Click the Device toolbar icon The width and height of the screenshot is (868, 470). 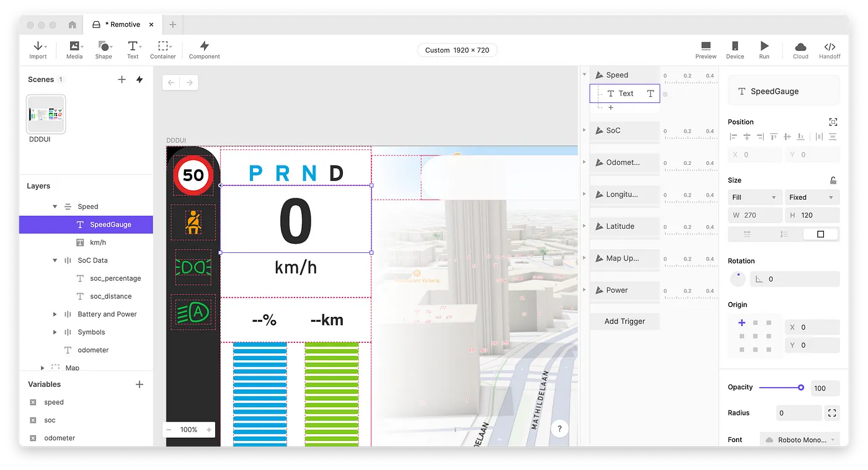[735, 50]
